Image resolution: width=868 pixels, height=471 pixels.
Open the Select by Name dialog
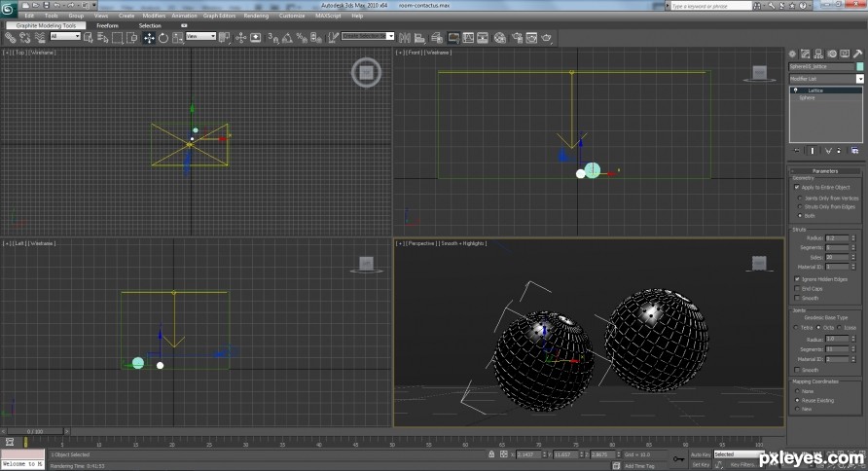[102, 38]
